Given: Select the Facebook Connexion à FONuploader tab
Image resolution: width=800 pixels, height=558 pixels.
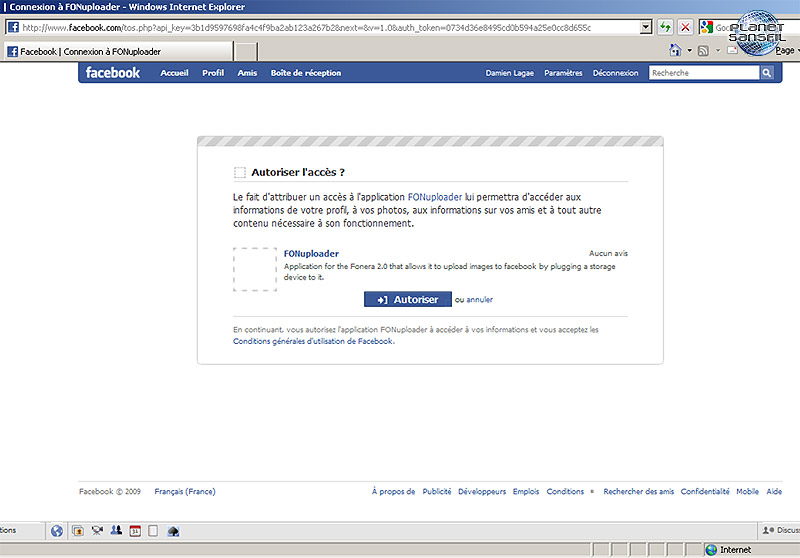Looking at the screenshot, I should pyautogui.click(x=118, y=52).
